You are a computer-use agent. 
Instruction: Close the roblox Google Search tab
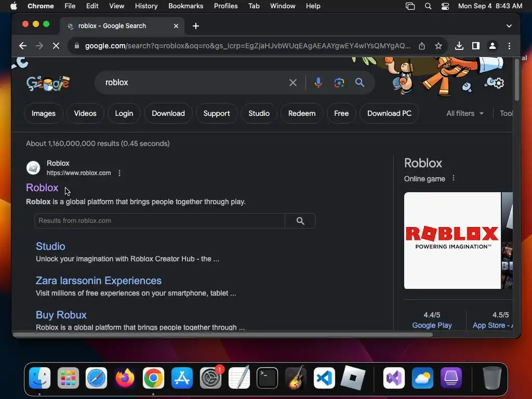tap(176, 26)
